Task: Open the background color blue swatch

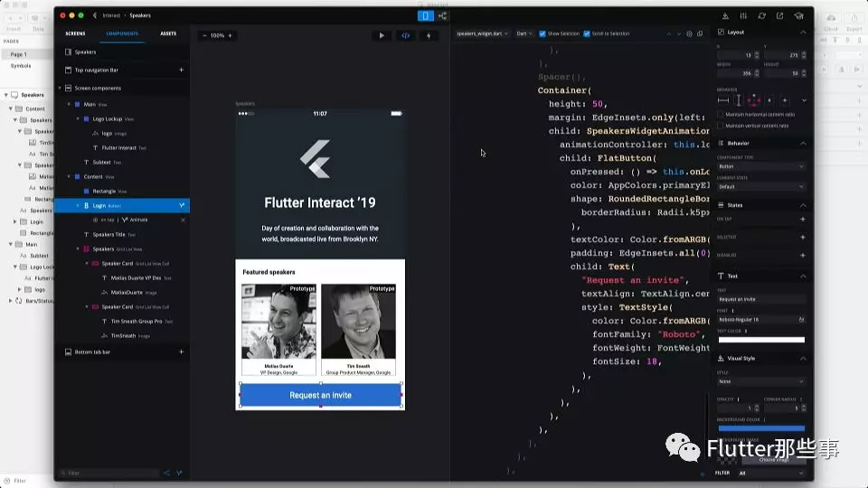Action: [x=761, y=428]
